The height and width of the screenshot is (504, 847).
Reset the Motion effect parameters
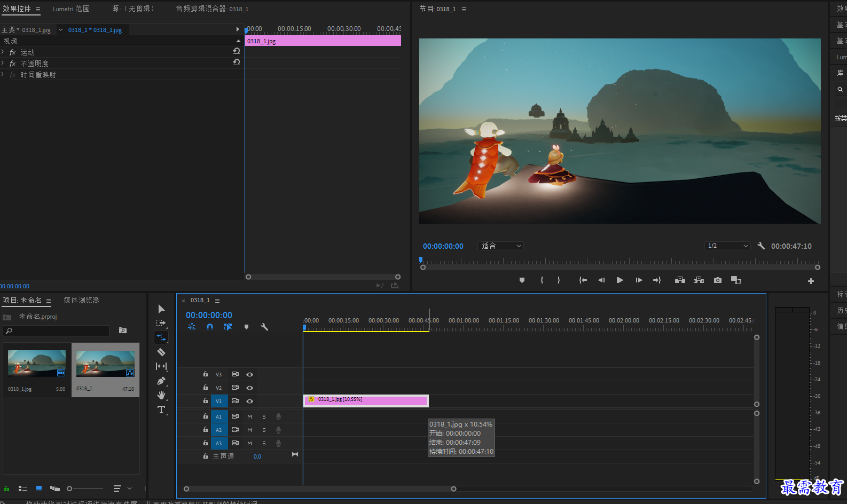coord(236,51)
